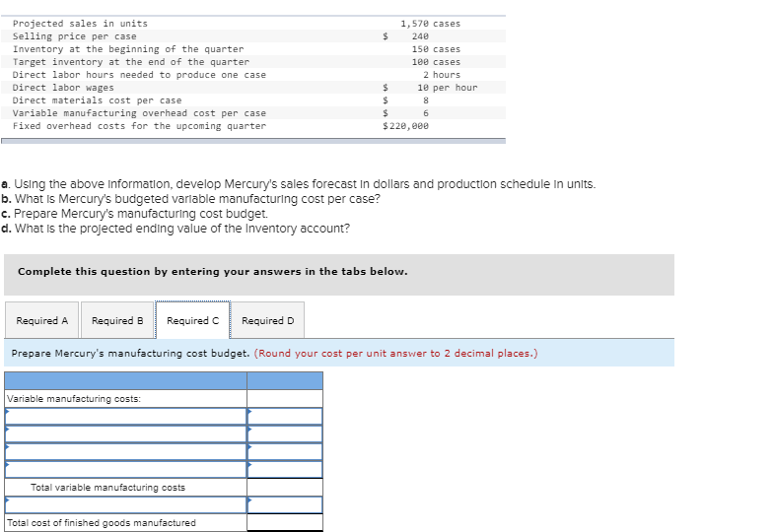Screen dimensions: 774x532
Task: Click question part b about variable cost per case
Action: tap(191, 199)
